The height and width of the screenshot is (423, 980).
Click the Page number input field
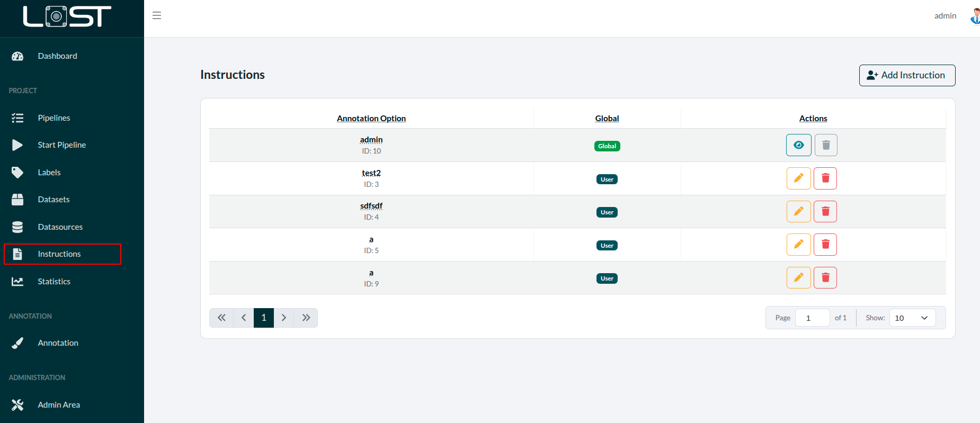click(812, 318)
